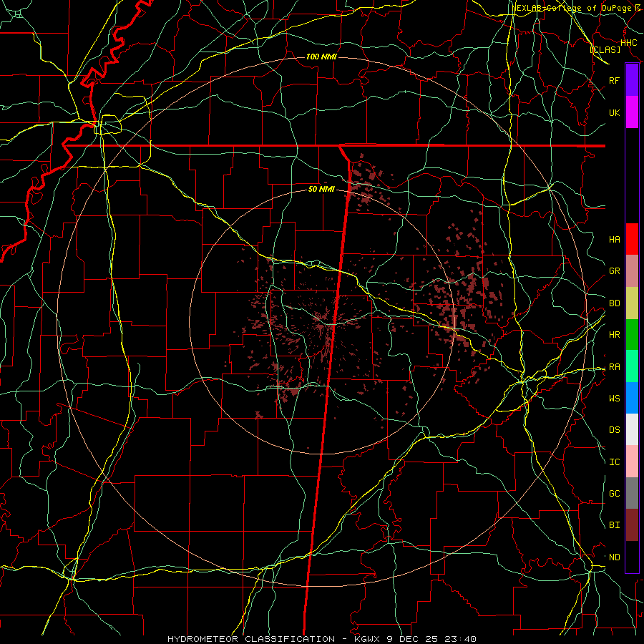
Task: Click the black ND legend color swatch
Action: (632, 557)
